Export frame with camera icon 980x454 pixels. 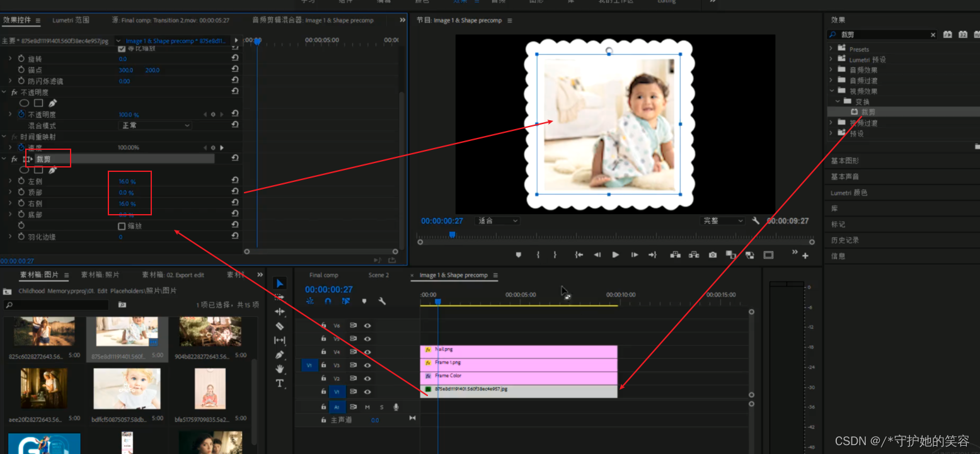(x=712, y=255)
